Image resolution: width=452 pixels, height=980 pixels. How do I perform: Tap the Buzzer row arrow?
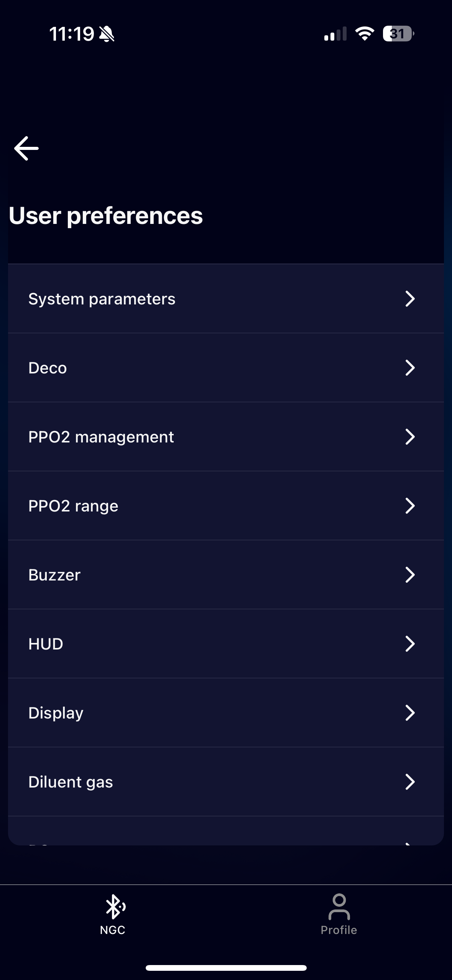pyautogui.click(x=410, y=575)
